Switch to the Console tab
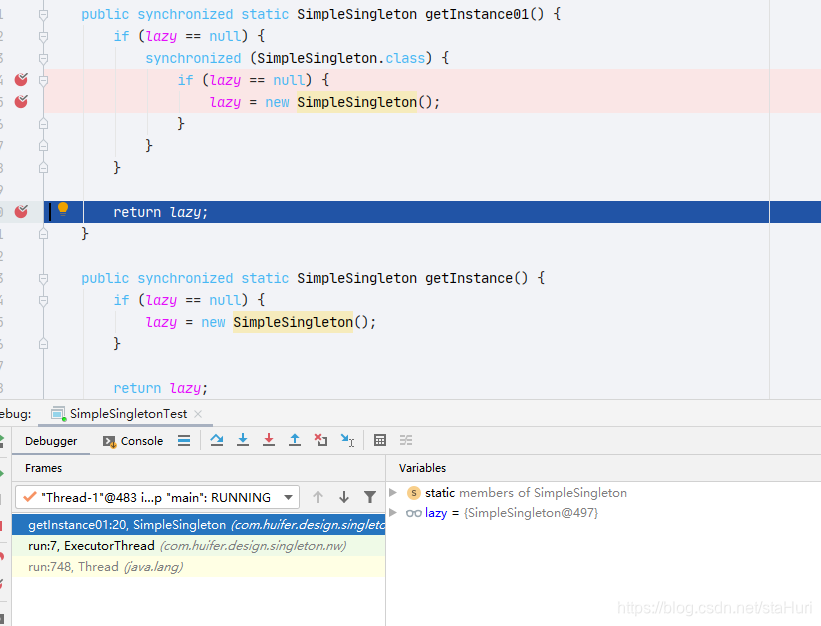Screen dimensions: 821x626 point(133,441)
